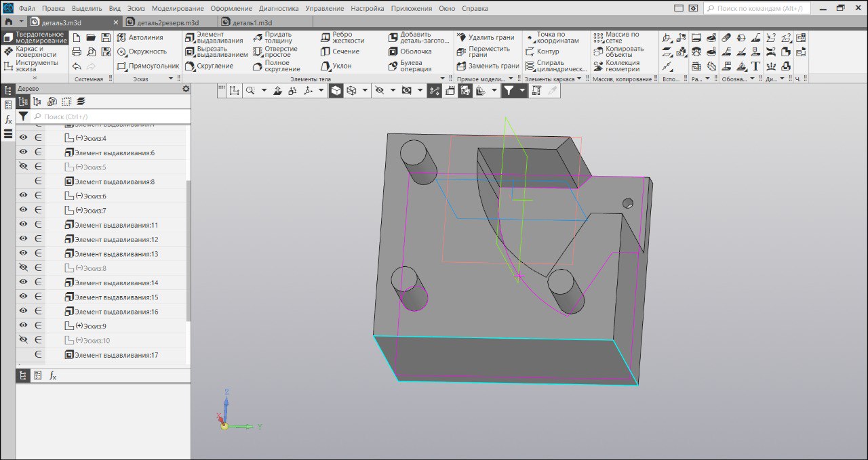Expand Обозначения panel dropdown arrow

pos(752,79)
